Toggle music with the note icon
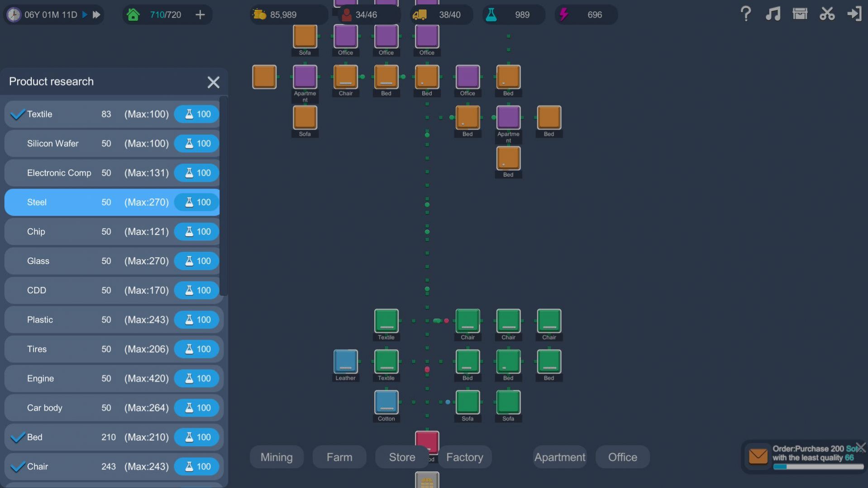Viewport: 868px width, 488px height. [x=773, y=14]
